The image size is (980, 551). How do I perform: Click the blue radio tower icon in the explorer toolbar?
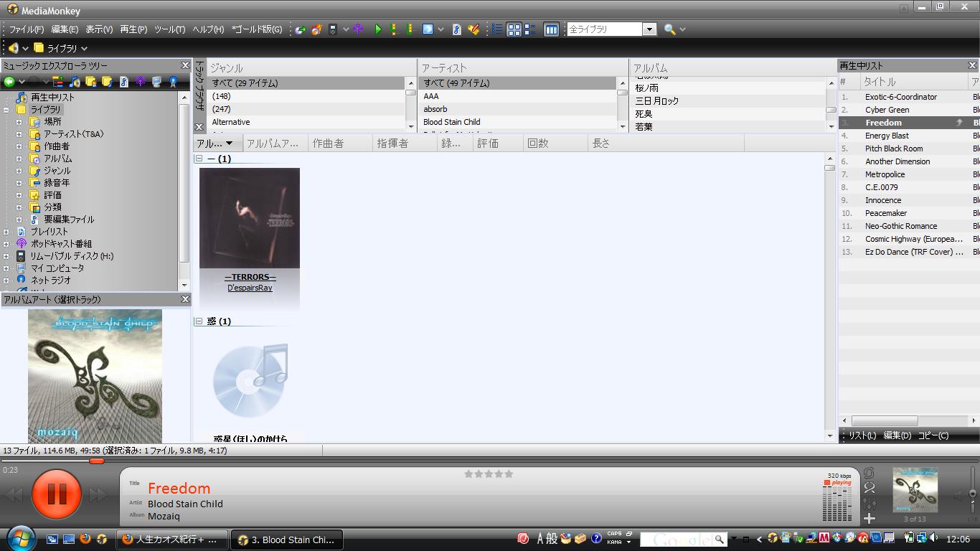click(x=173, y=82)
